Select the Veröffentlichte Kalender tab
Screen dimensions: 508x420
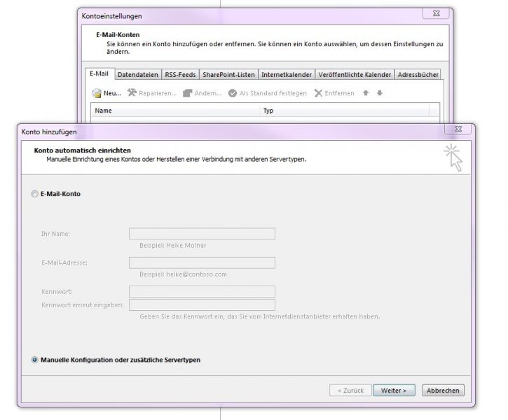click(354, 74)
